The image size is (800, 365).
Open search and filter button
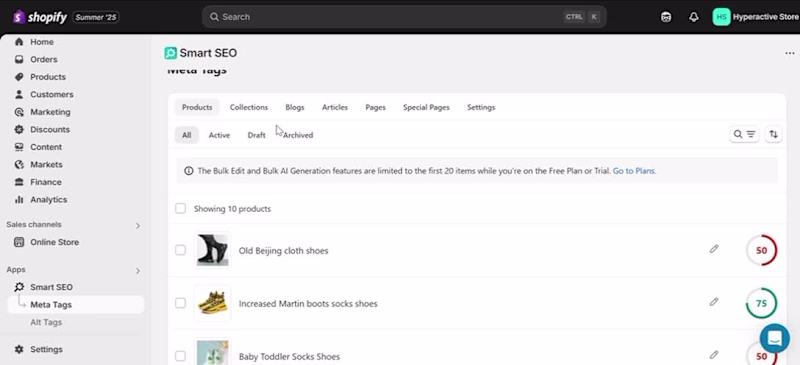(744, 134)
